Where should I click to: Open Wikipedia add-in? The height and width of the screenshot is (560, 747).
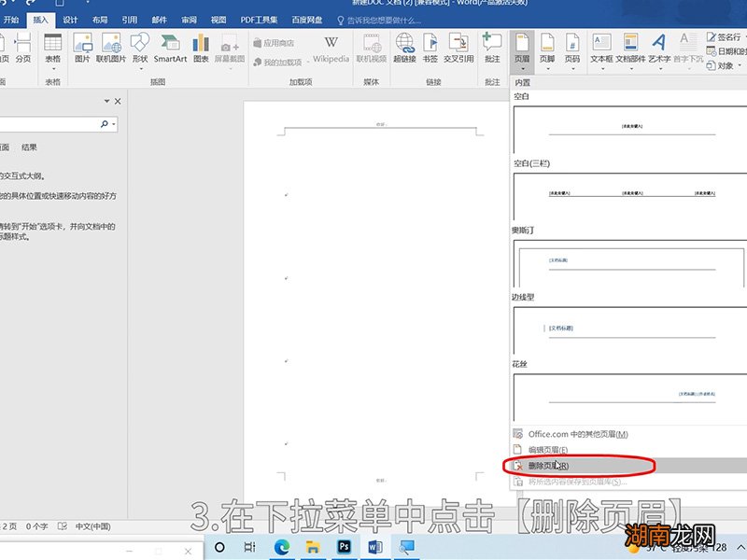(331, 48)
